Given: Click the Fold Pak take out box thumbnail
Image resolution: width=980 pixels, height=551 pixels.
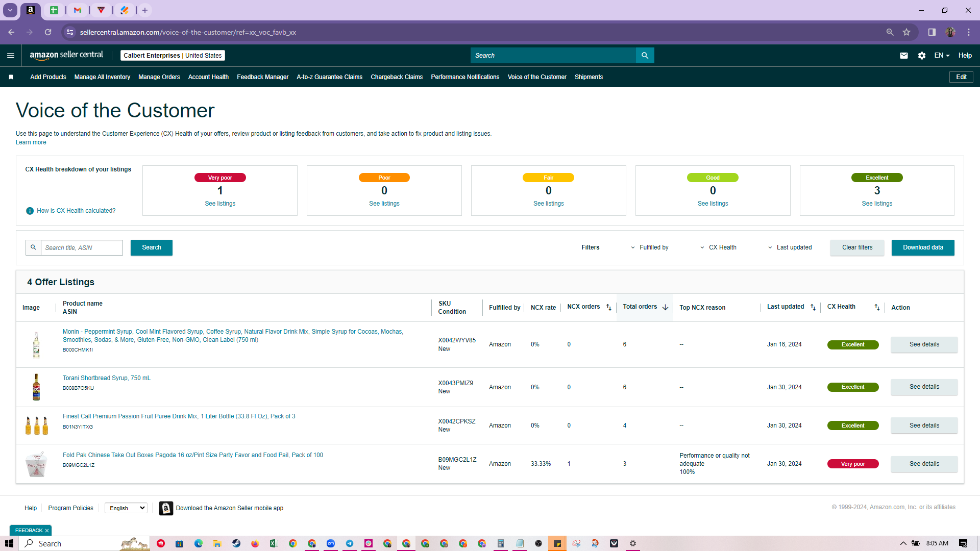Looking at the screenshot, I should [x=36, y=464].
